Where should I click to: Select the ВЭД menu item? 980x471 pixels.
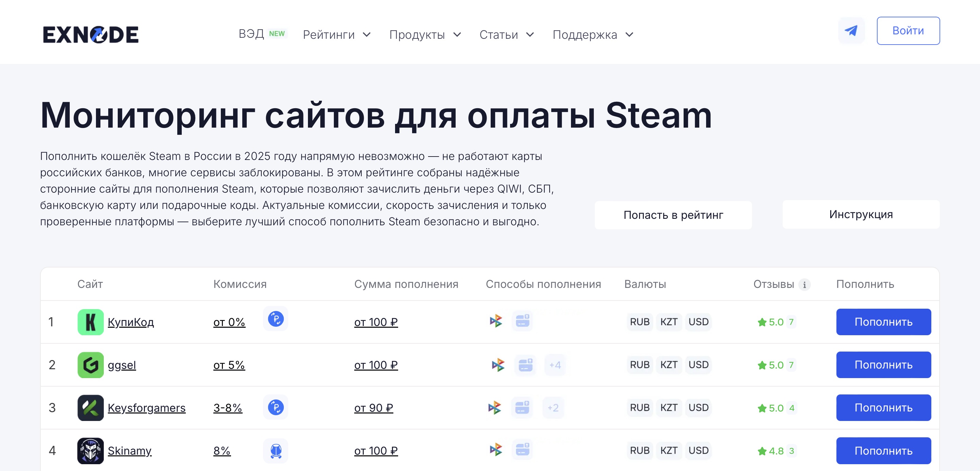(x=251, y=33)
